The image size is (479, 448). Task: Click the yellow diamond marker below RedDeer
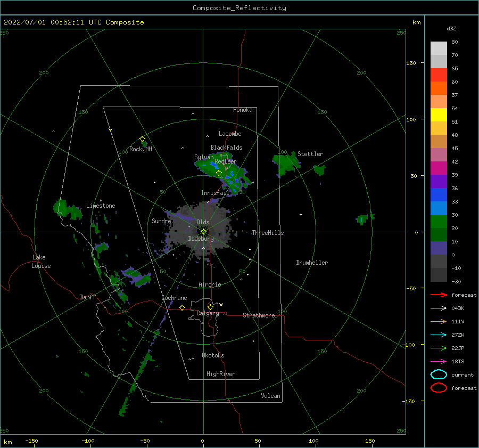click(x=219, y=173)
